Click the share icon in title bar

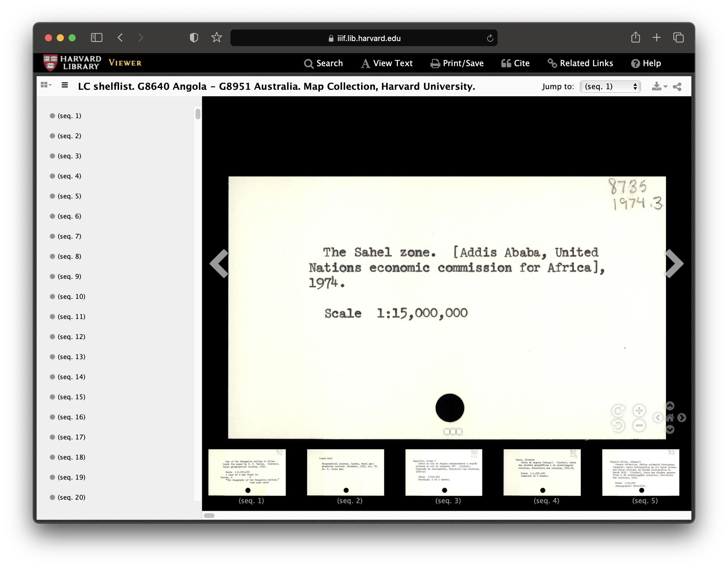click(x=677, y=87)
